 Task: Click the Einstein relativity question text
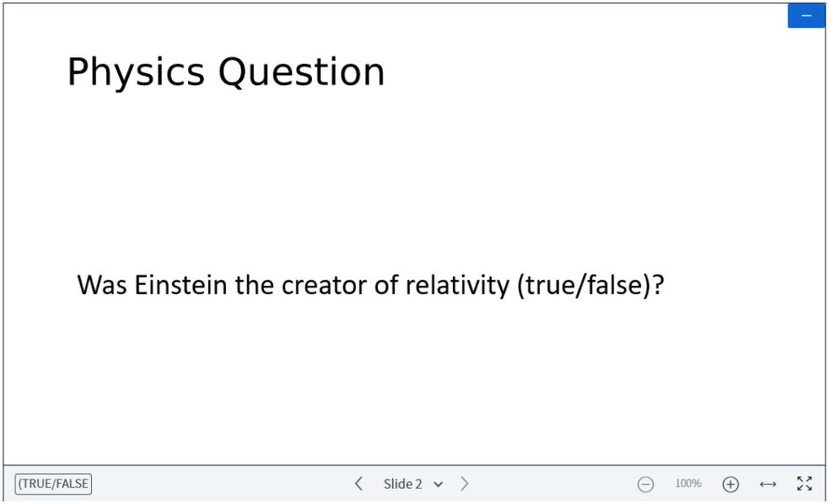coord(370,286)
